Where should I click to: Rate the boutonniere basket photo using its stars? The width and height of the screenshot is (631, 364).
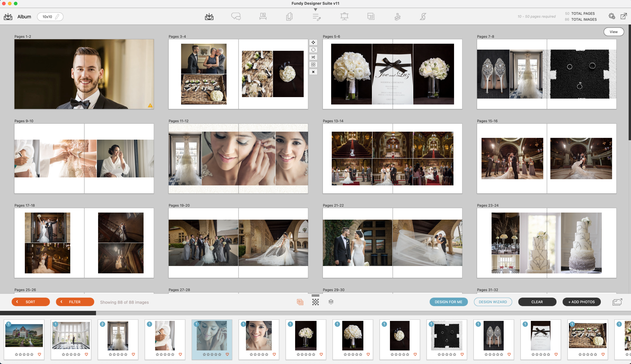tap(587, 354)
